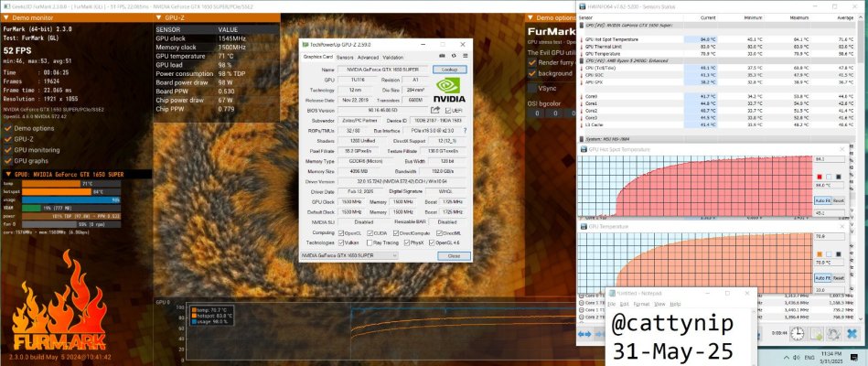868x366 pixels.
Task: Toggle the background checkbox in Demo options
Action: click(x=532, y=73)
